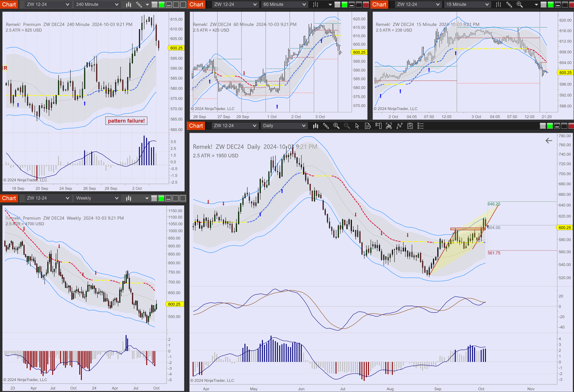Click the 600.25 price marker on Daily axis
The image size is (574, 392).
tap(565, 228)
